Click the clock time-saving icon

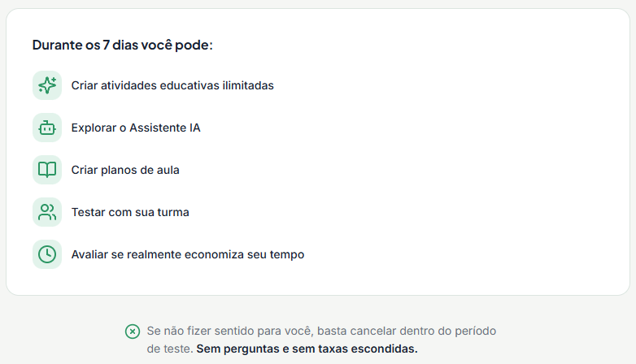47,254
